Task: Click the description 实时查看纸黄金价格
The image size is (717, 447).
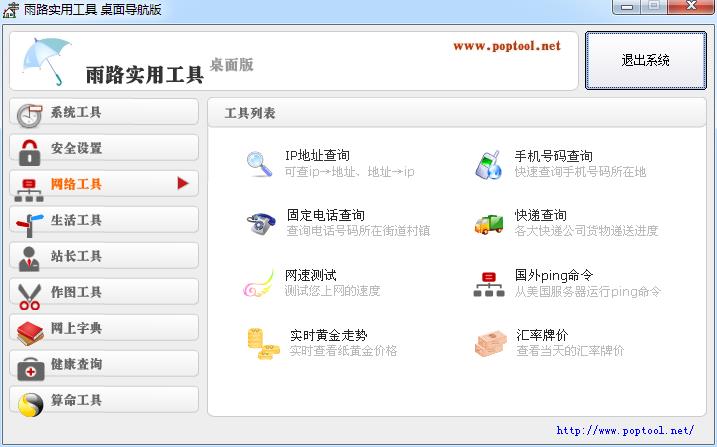Action: (x=343, y=351)
